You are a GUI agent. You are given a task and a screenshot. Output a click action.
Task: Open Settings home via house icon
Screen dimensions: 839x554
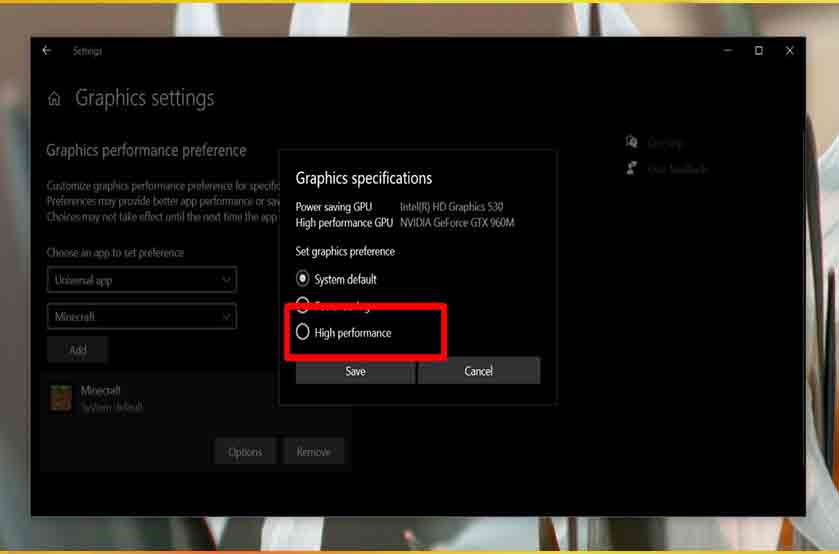pos(54,98)
